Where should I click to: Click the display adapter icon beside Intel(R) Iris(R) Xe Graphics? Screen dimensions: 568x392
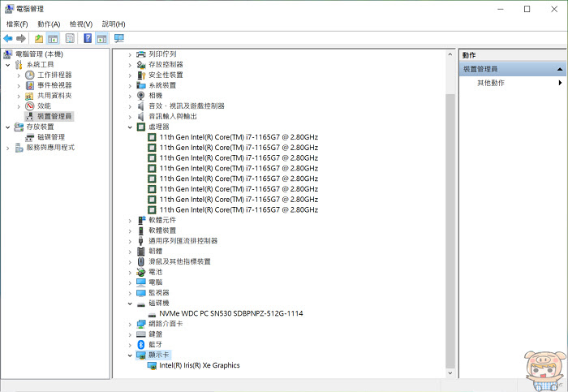(152, 365)
